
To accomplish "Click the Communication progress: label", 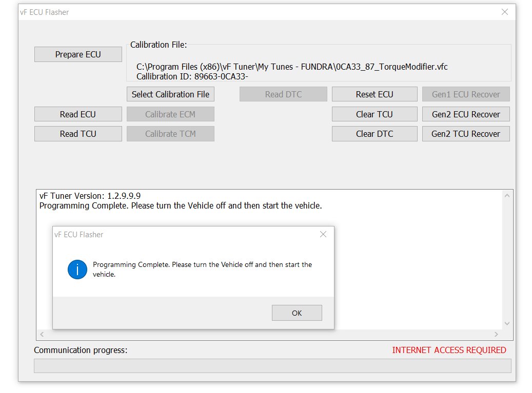I will pos(81,350).
